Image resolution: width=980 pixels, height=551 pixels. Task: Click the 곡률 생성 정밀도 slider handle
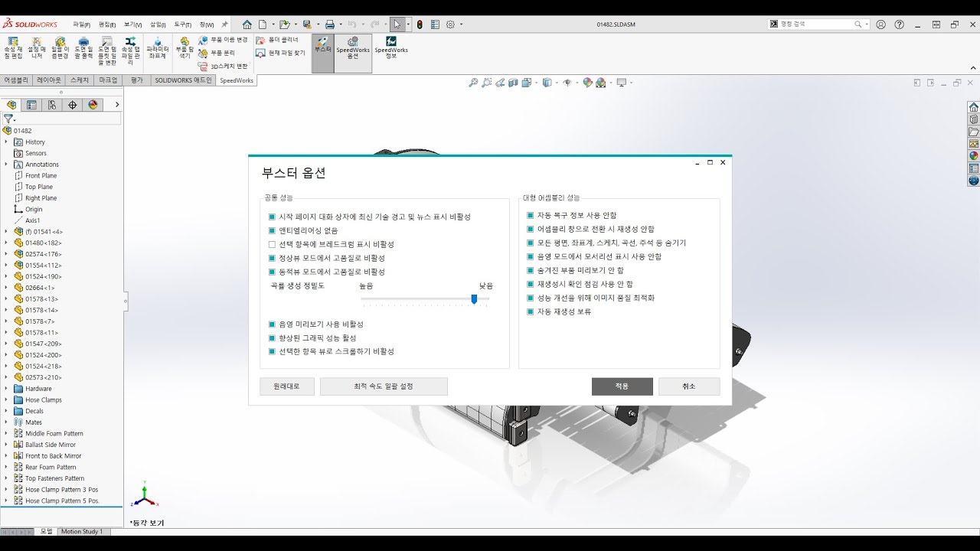pos(474,299)
